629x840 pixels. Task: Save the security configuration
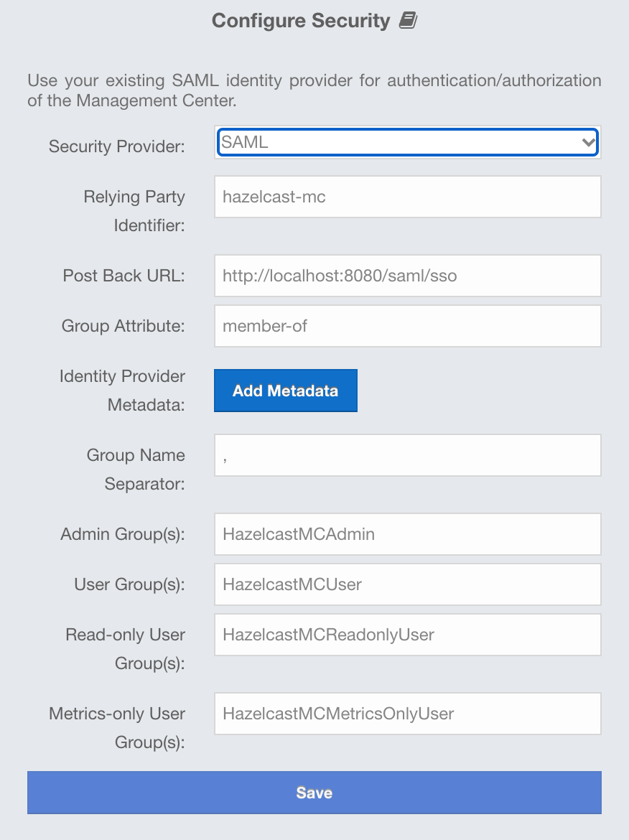click(x=314, y=793)
